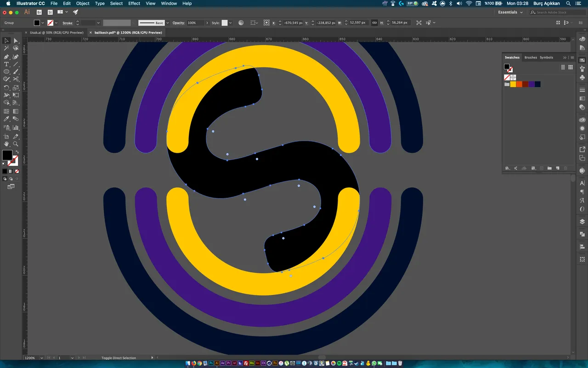Open the Creative Cloud Libraries panel
The width and height of the screenshot is (588, 368).
582,120
